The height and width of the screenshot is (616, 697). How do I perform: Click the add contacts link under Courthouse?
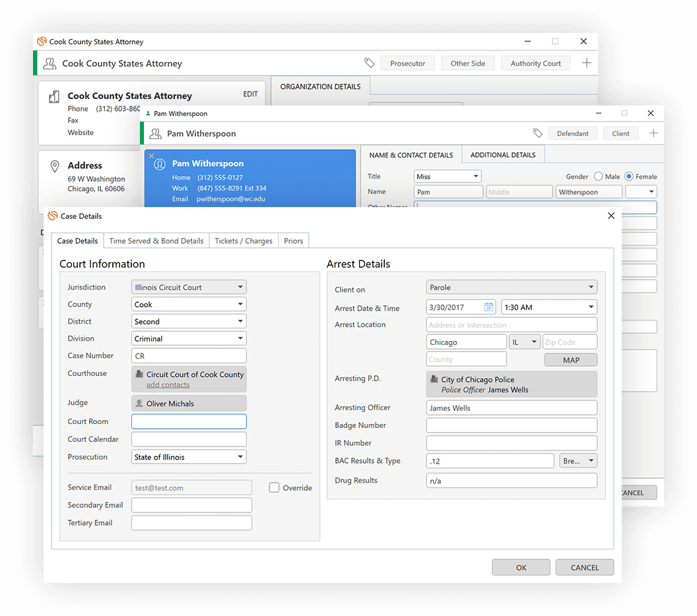168,385
